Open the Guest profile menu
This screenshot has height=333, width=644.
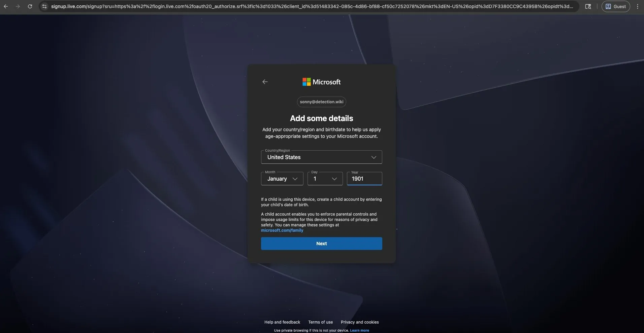click(616, 6)
